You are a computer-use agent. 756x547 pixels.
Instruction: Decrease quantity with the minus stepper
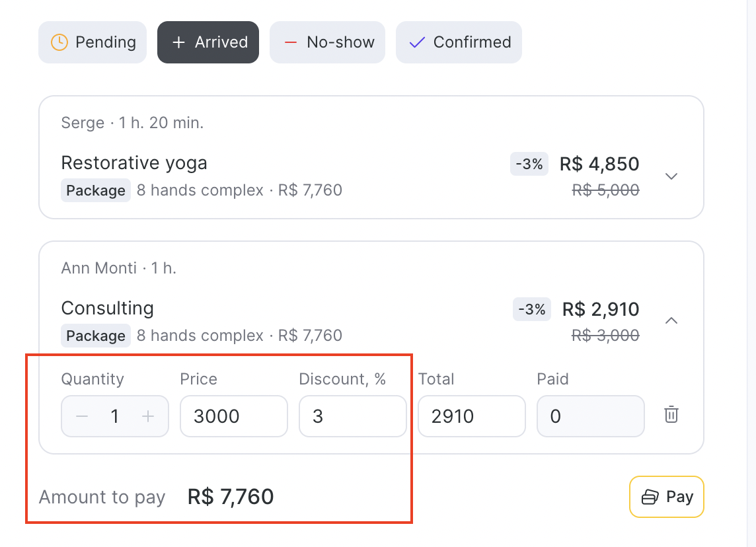tap(82, 416)
